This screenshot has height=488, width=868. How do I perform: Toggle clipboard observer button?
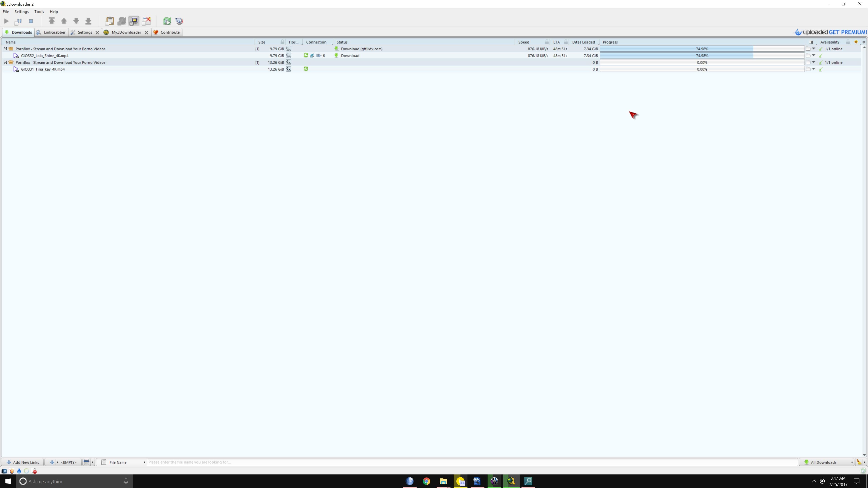click(109, 21)
